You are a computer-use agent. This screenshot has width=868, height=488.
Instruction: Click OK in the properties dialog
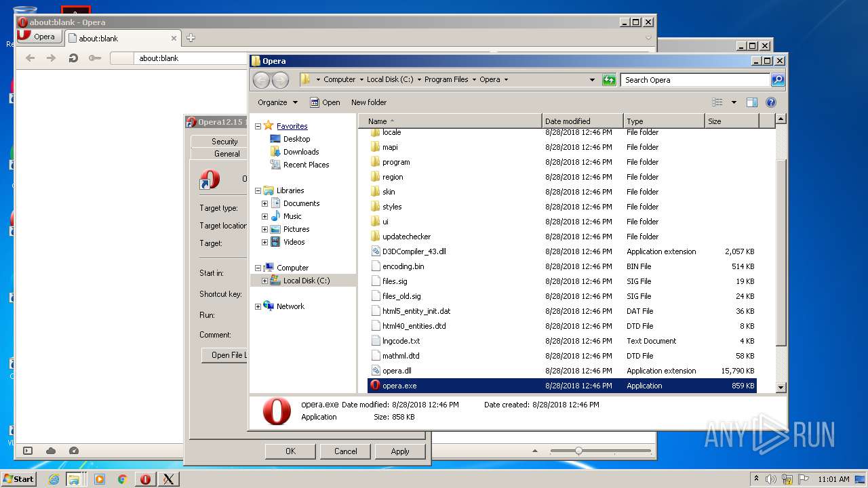(290, 451)
